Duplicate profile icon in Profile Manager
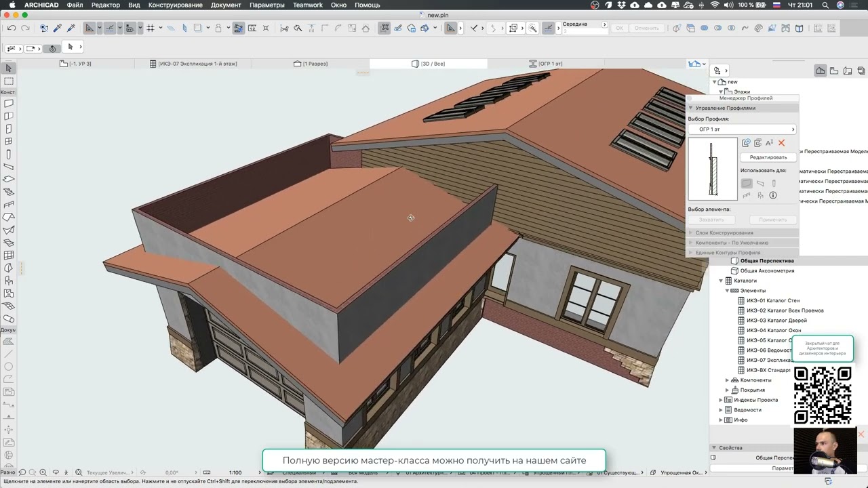Screen dimensions: 868x488 [x=757, y=143]
